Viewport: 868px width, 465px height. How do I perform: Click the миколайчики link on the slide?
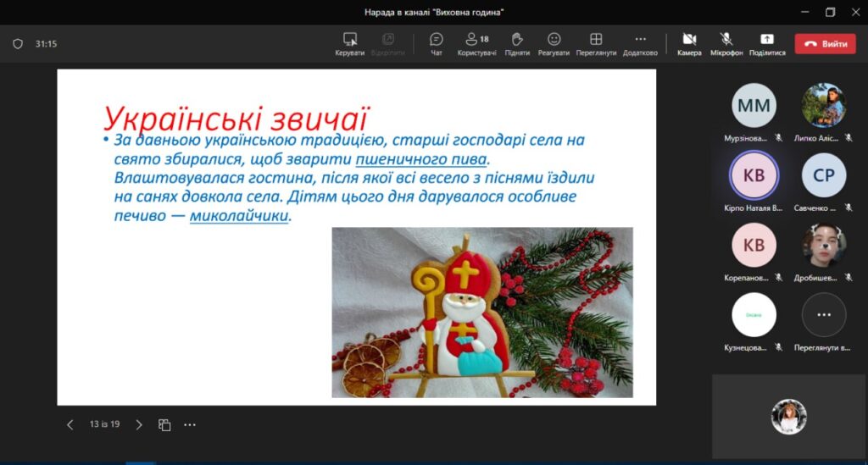pos(239,216)
